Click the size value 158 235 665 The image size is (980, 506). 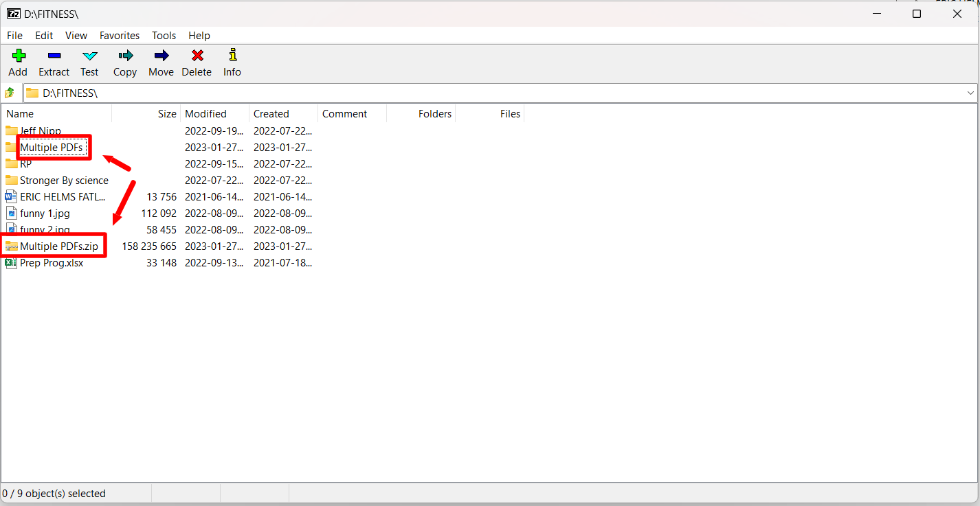[149, 246]
